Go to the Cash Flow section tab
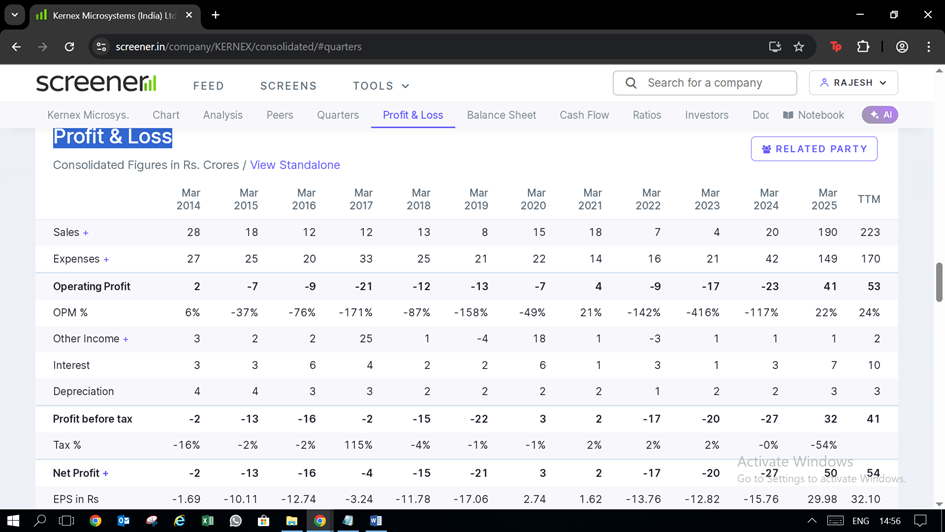This screenshot has width=945, height=532. 584,115
